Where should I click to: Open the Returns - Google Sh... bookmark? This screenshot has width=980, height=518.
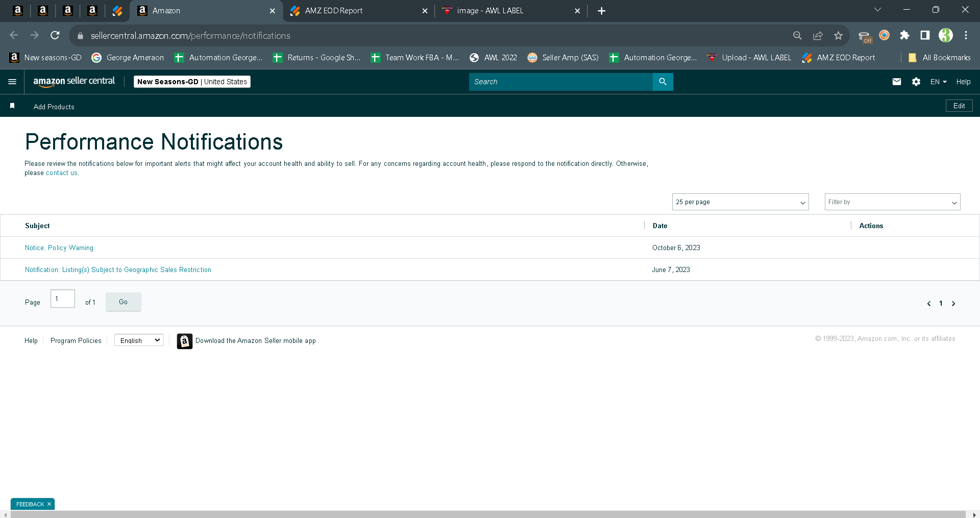[x=316, y=58]
